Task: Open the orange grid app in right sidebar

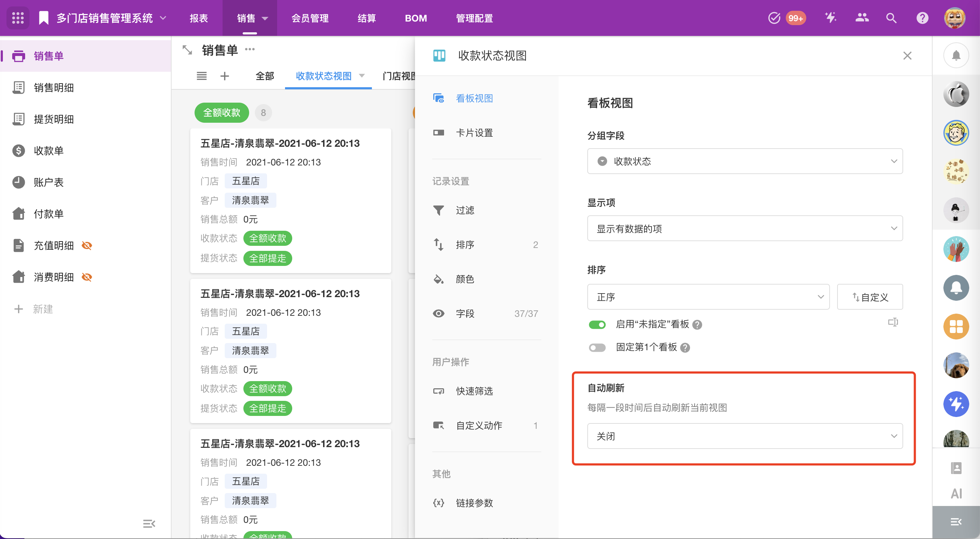Action: [x=956, y=326]
